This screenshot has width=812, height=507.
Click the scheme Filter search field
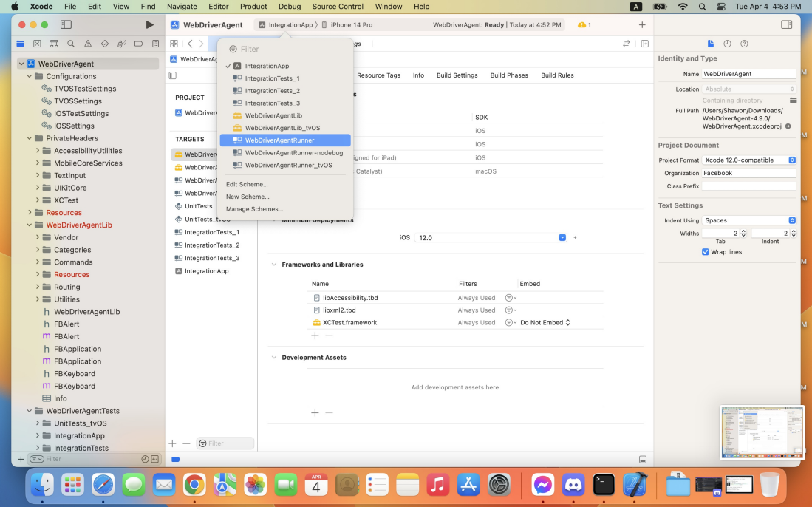click(x=285, y=50)
